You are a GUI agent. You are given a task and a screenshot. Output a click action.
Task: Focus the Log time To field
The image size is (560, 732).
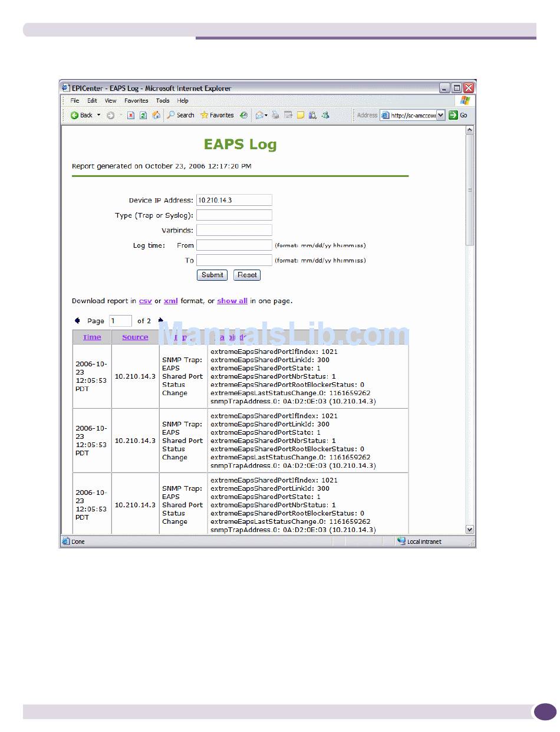[234, 260]
